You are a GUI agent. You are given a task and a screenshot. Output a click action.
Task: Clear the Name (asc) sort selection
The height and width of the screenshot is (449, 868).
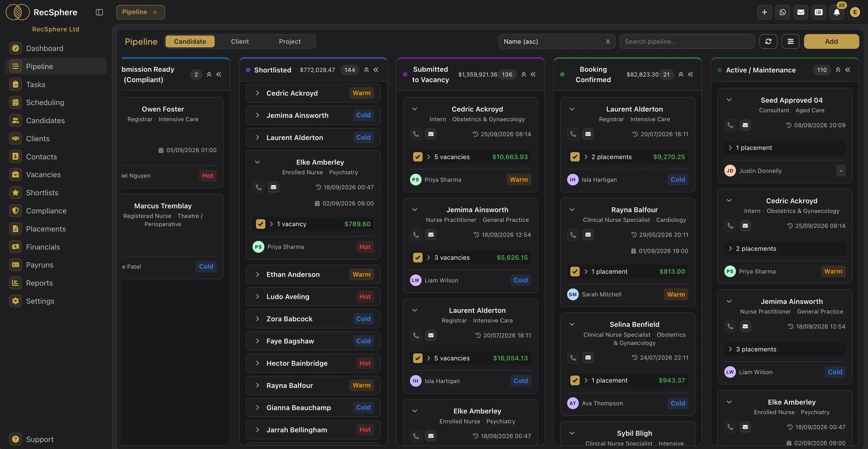pos(608,42)
